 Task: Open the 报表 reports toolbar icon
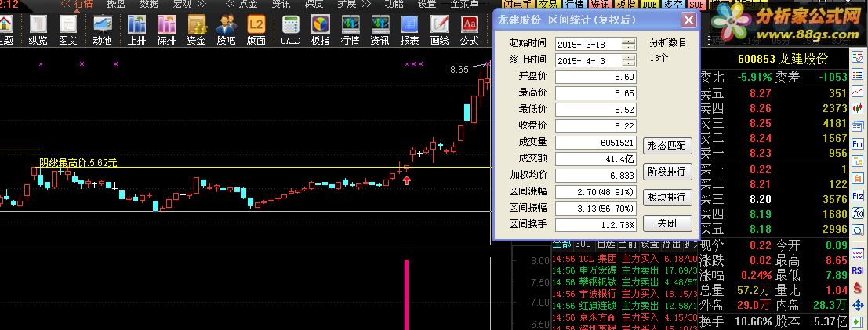pyautogui.click(x=409, y=30)
